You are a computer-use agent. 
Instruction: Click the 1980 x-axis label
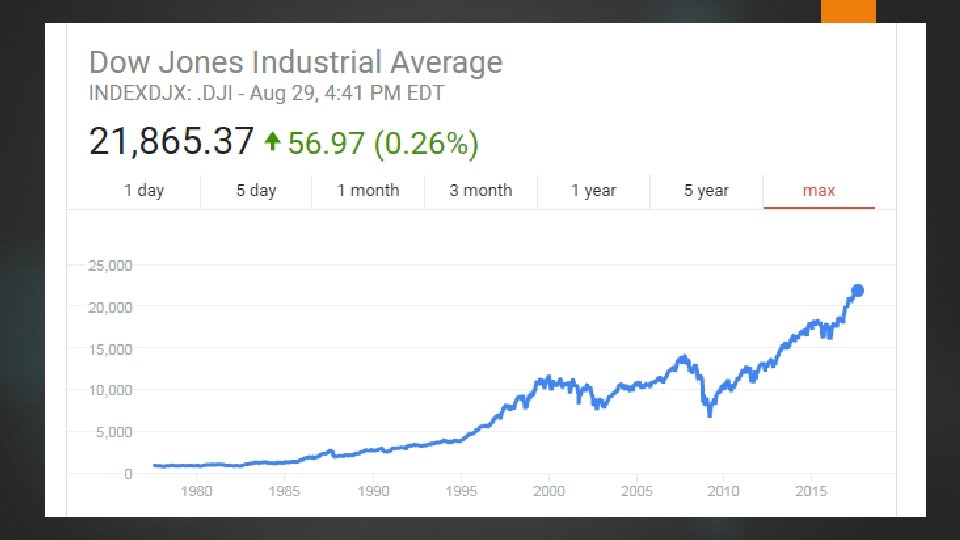pyautogui.click(x=196, y=491)
